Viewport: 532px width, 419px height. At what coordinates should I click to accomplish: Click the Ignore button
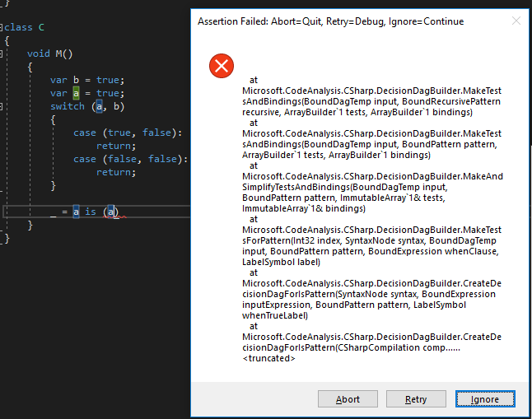[485, 399]
